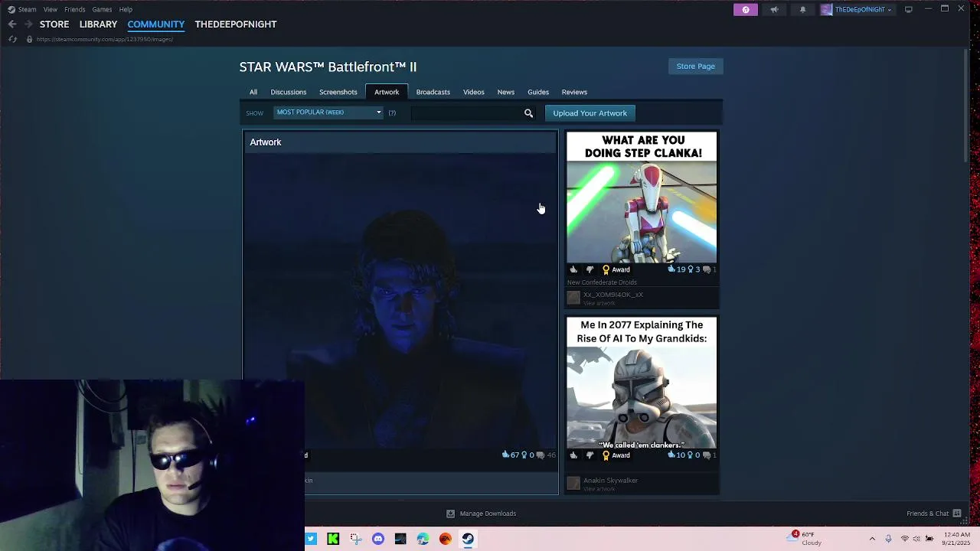Open the weather widget showing 60°F

click(805, 539)
